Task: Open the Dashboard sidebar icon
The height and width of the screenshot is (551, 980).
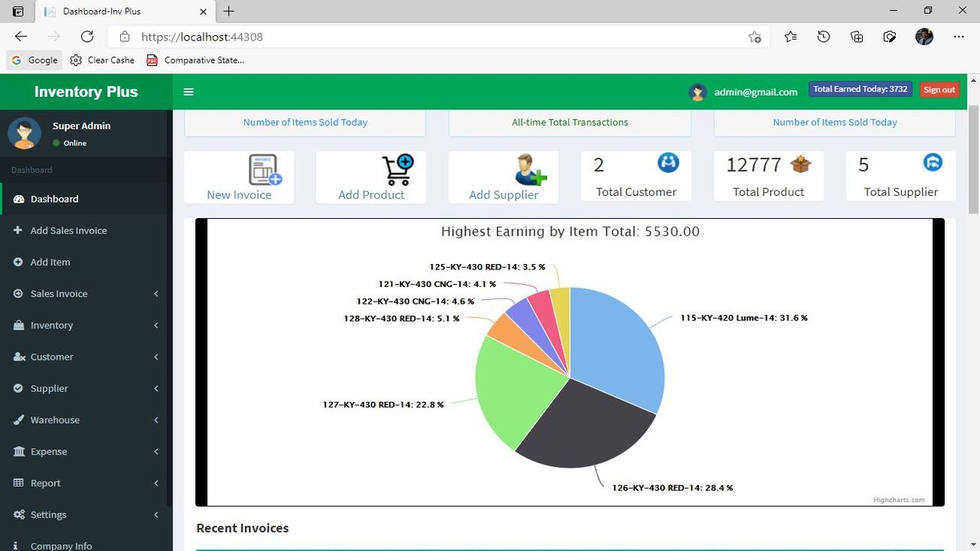Action: [18, 199]
